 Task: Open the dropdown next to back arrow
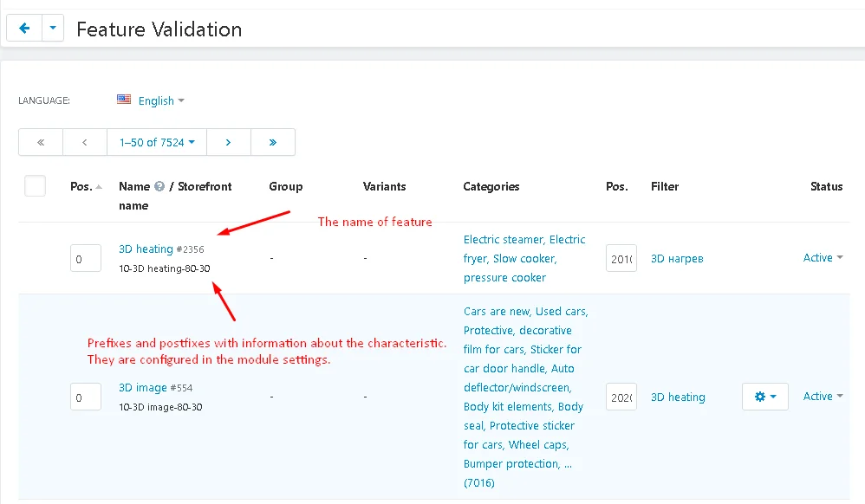tap(53, 29)
